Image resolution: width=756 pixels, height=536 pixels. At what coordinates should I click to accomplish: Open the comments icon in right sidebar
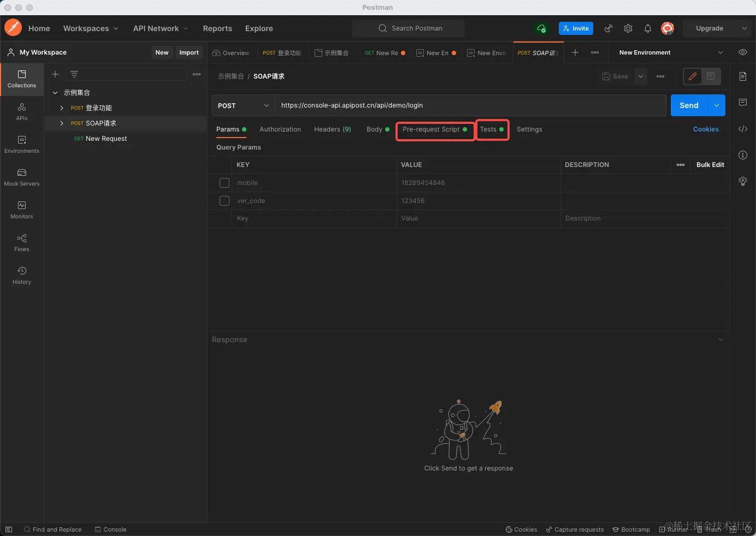tap(743, 103)
